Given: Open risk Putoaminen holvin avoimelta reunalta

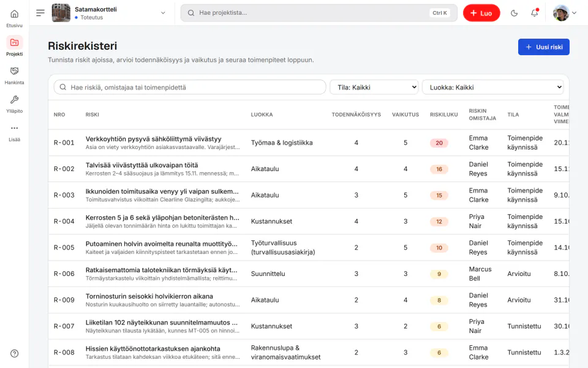Looking at the screenshot, I should pos(161,244).
